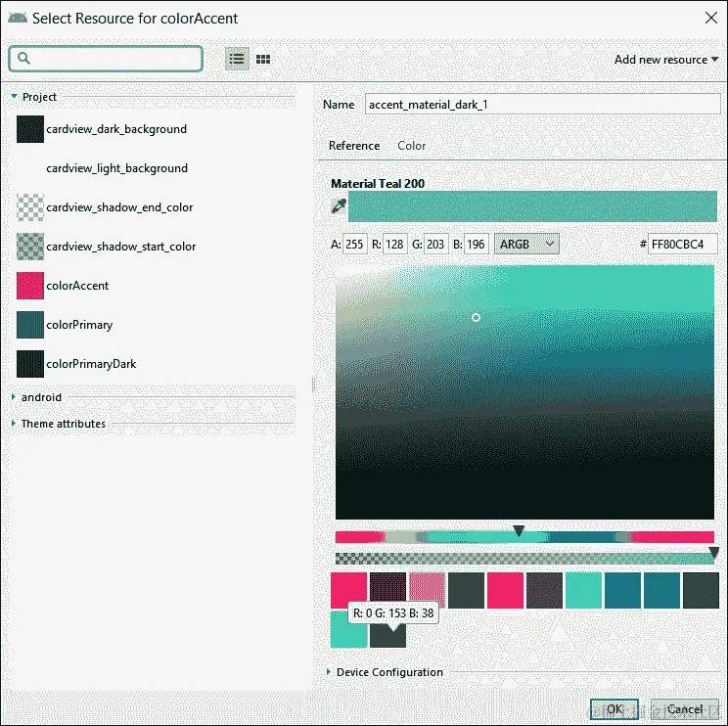Click the green G value field
This screenshot has width=728, height=726.
click(435, 244)
